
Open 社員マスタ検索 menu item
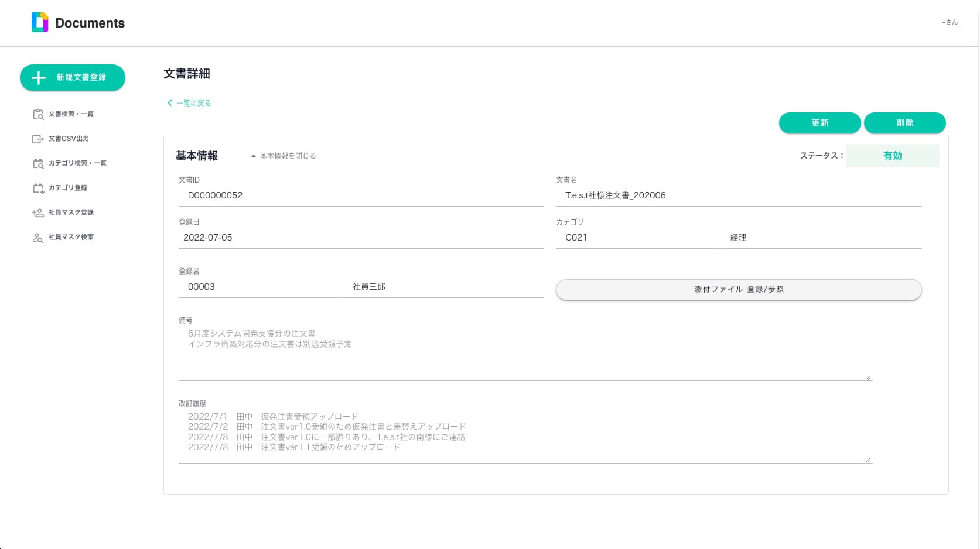click(x=71, y=237)
